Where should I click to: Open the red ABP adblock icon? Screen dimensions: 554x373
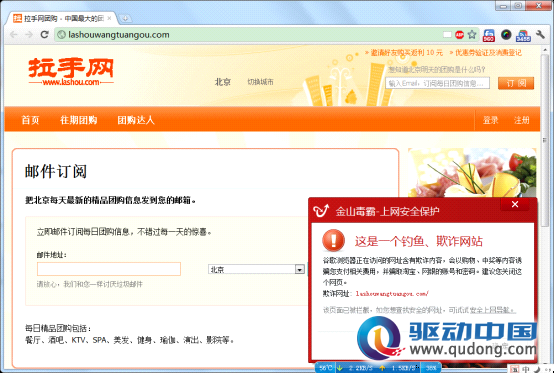point(459,35)
